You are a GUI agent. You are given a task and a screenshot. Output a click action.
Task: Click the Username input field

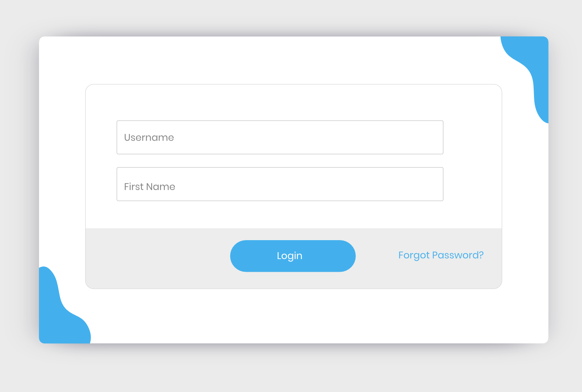[x=280, y=137]
